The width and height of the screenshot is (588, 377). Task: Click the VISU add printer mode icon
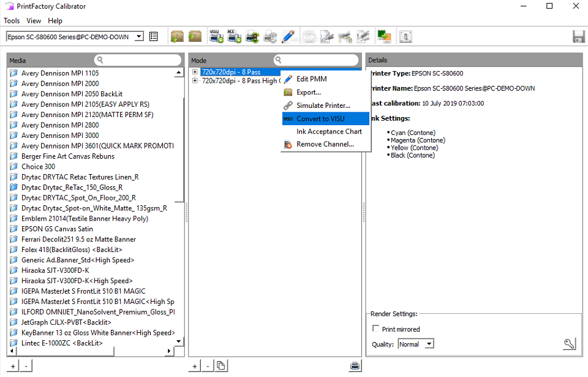click(x=216, y=36)
